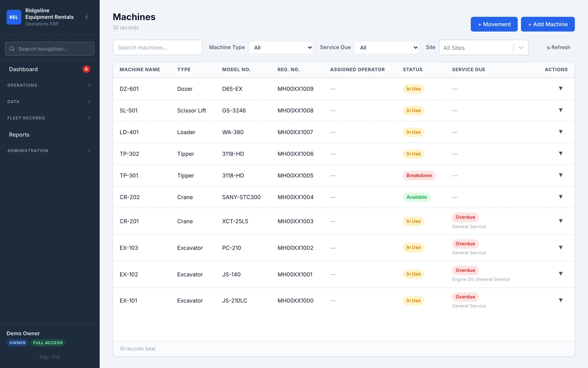Open actions arrow for LD-401
This screenshot has height=368, width=588.
pyautogui.click(x=561, y=132)
